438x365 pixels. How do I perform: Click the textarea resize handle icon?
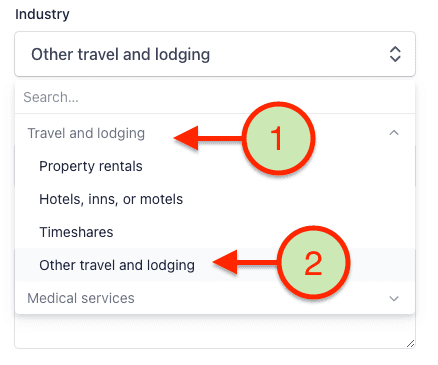(410, 344)
